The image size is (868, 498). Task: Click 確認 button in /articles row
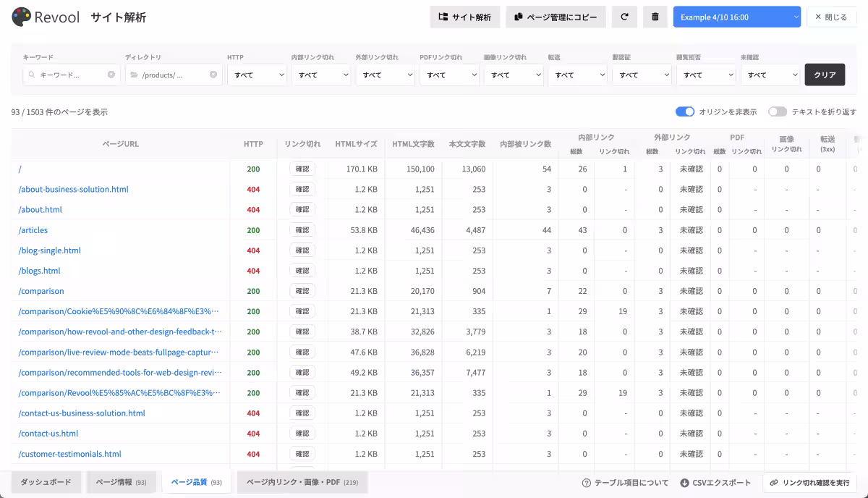[302, 229]
